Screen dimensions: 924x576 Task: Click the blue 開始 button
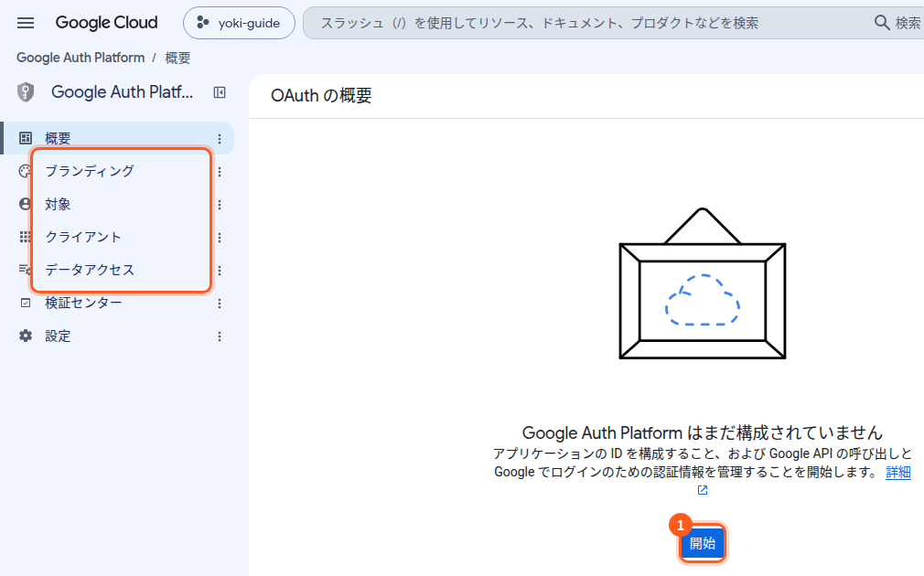702,543
